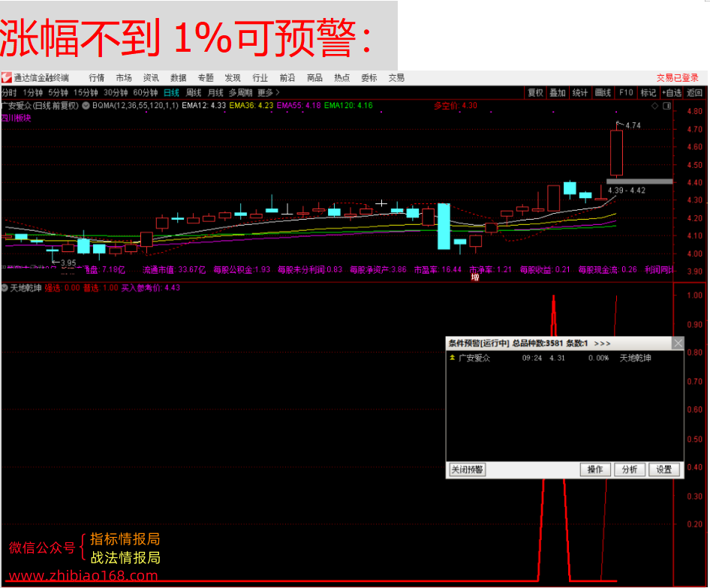Click the EMA120: 4.16 value
The height and width of the screenshot is (588, 710).
(348, 106)
